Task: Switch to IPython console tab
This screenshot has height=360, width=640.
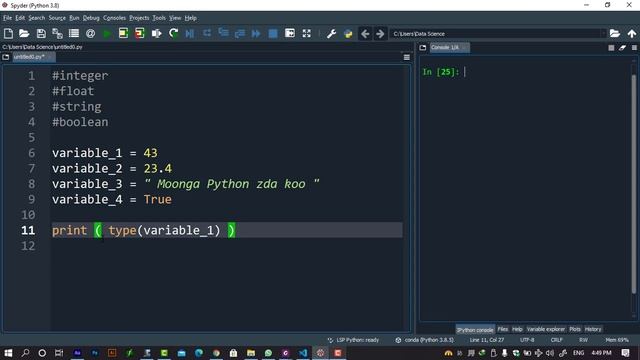Action: (x=475, y=329)
